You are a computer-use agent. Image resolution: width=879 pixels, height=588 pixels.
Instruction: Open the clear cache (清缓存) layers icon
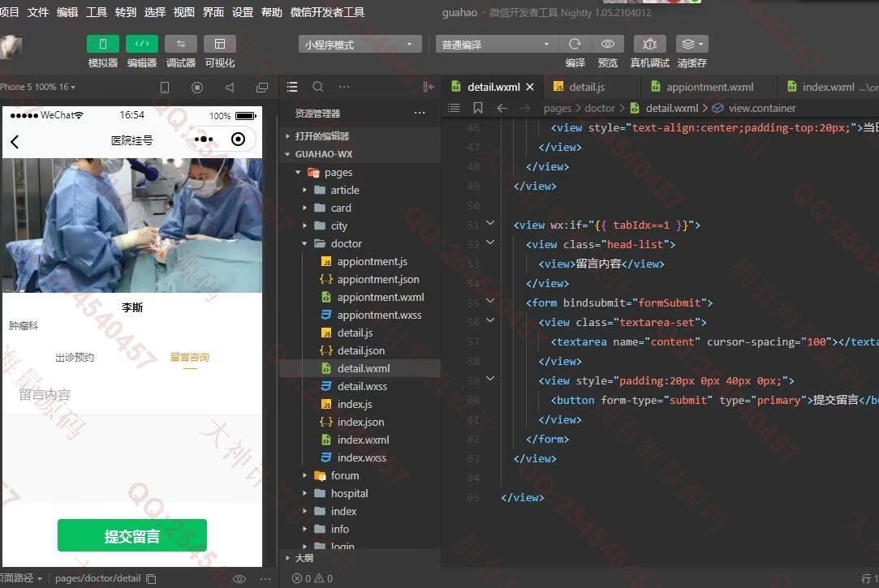click(x=692, y=44)
